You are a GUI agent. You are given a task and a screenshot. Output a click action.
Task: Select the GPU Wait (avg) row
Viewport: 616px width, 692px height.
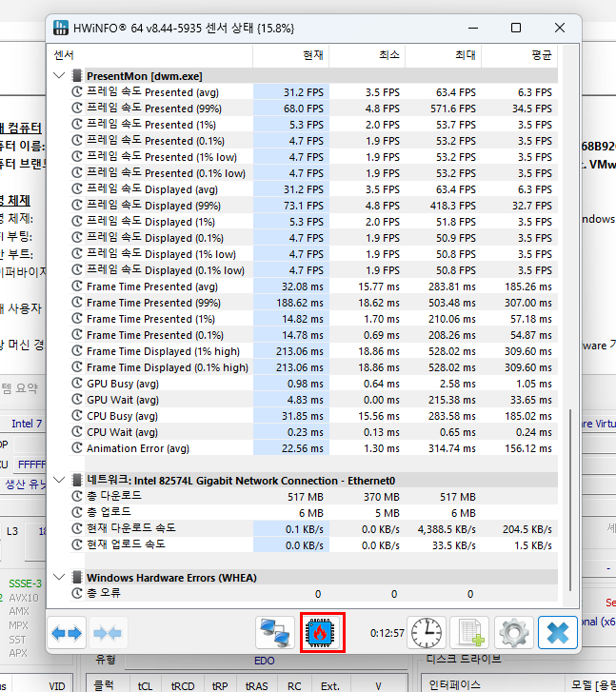coord(313,400)
